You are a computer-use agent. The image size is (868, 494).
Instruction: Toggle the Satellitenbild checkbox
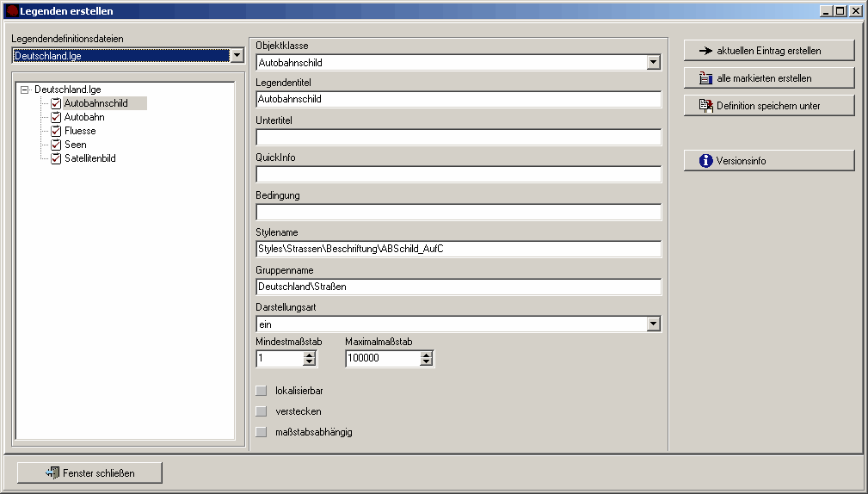pyautogui.click(x=56, y=158)
